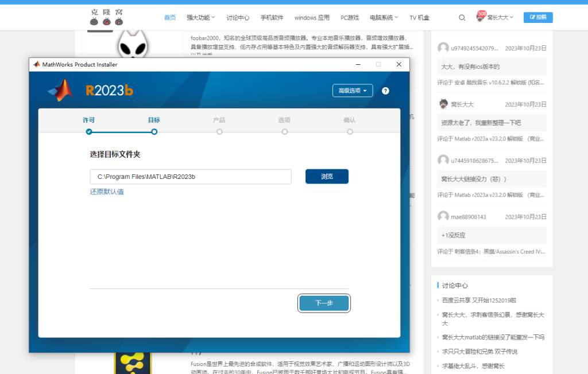Close the MathWorks Product Installer window
Screen dimensions: 588x374
(399, 64)
